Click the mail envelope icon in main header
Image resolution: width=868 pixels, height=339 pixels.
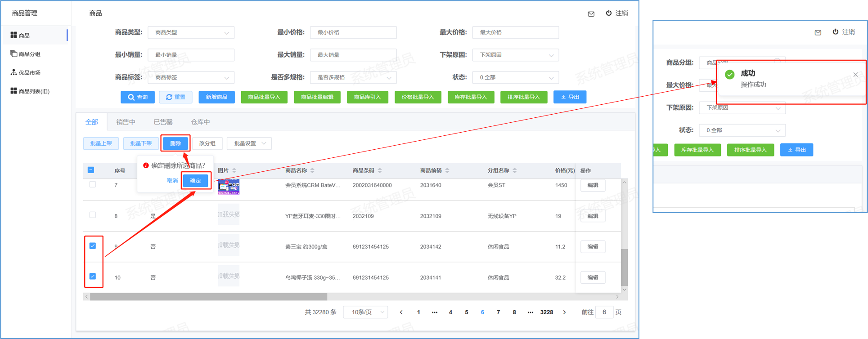tap(591, 14)
